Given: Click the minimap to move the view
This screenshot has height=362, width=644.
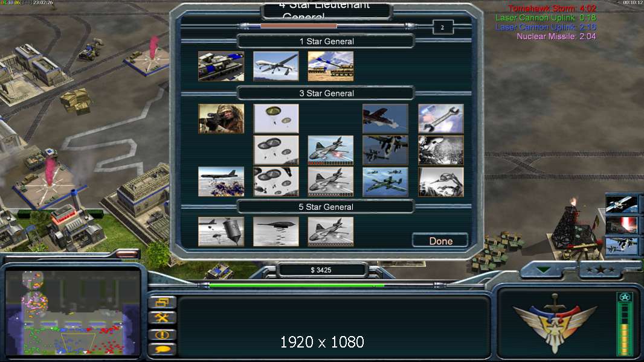Looking at the screenshot, I should [x=73, y=313].
